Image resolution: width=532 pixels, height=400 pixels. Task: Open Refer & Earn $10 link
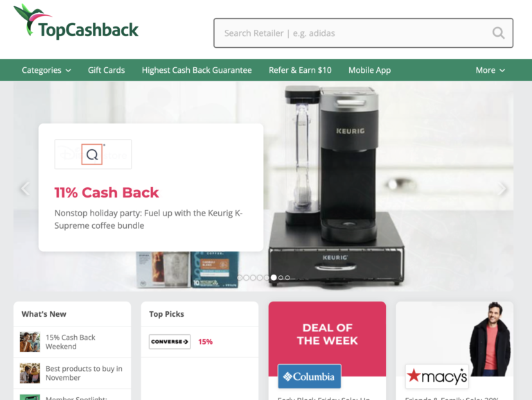coord(300,70)
